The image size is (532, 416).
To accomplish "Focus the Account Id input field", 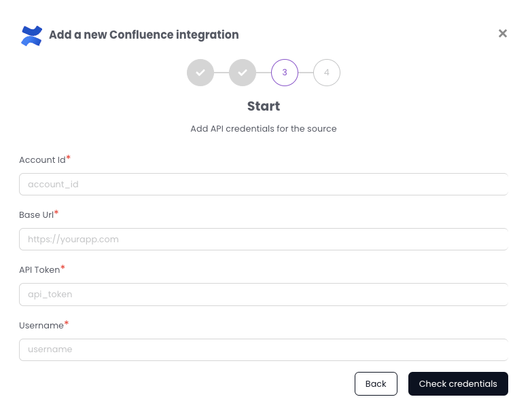I will 264,184.
